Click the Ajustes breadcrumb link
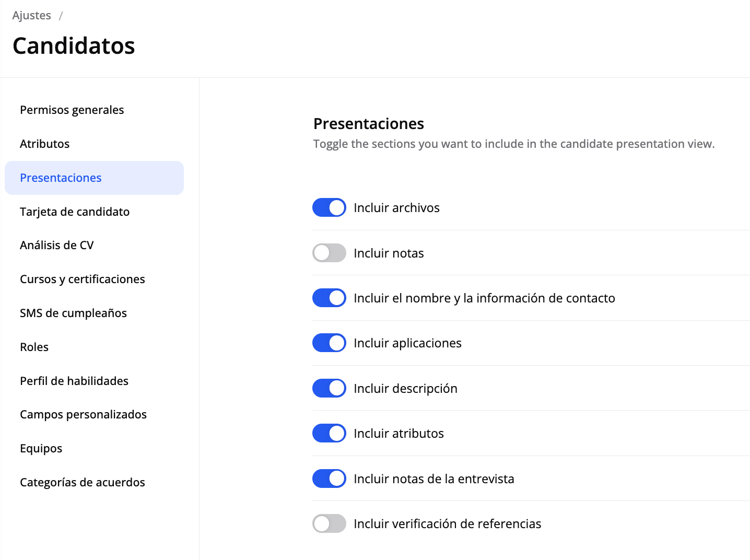Screen dimensions: 750x560 pos(32,16)
